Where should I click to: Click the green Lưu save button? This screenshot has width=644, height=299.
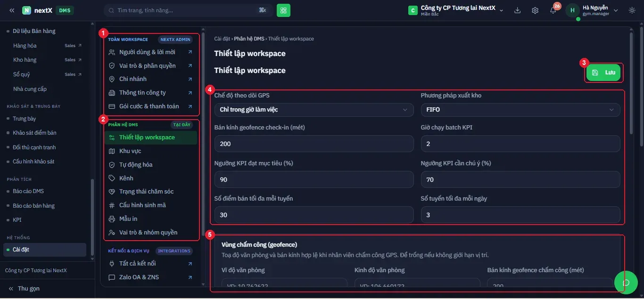point(603,73)
